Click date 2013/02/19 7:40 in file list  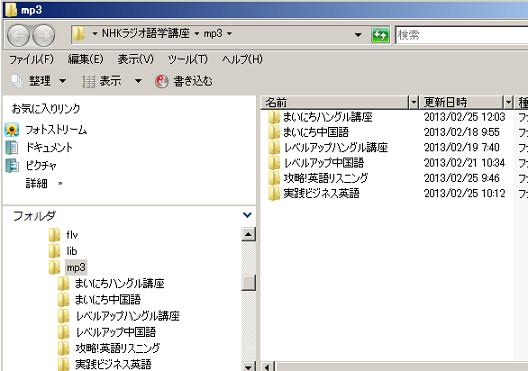pos(461,147)
